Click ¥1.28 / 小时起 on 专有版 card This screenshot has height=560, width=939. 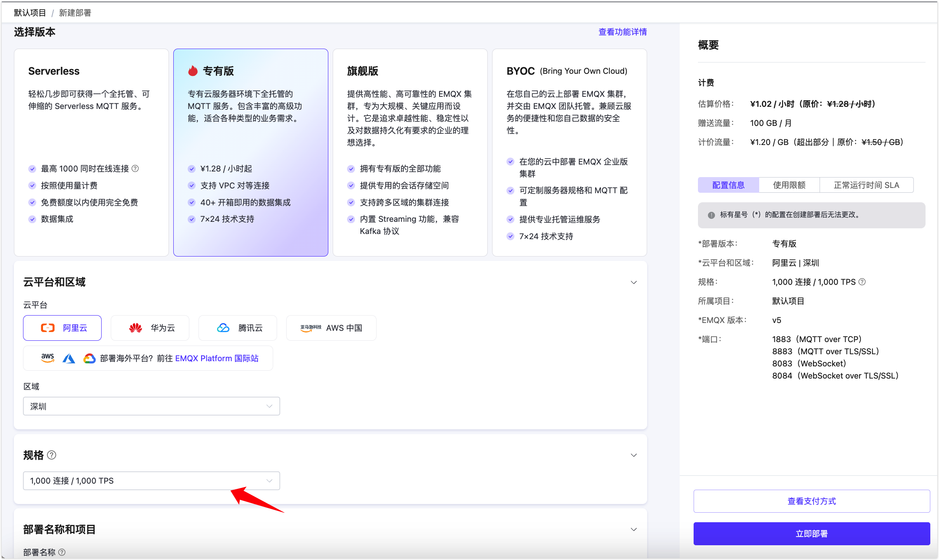point(226,168)
